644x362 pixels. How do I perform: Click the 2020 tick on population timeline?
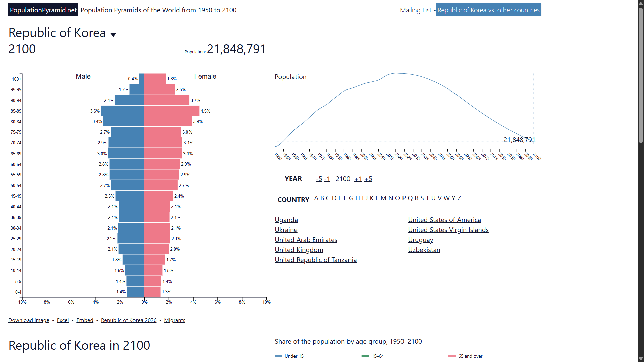[x=398, y=156]
